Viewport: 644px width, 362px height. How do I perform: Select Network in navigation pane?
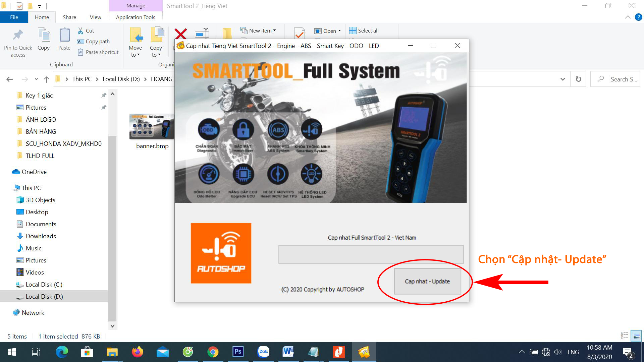point(33,313)
